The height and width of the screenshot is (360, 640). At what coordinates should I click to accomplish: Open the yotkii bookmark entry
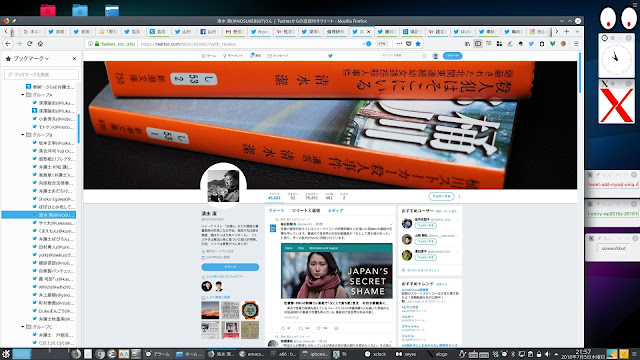(x=54, y=255)
